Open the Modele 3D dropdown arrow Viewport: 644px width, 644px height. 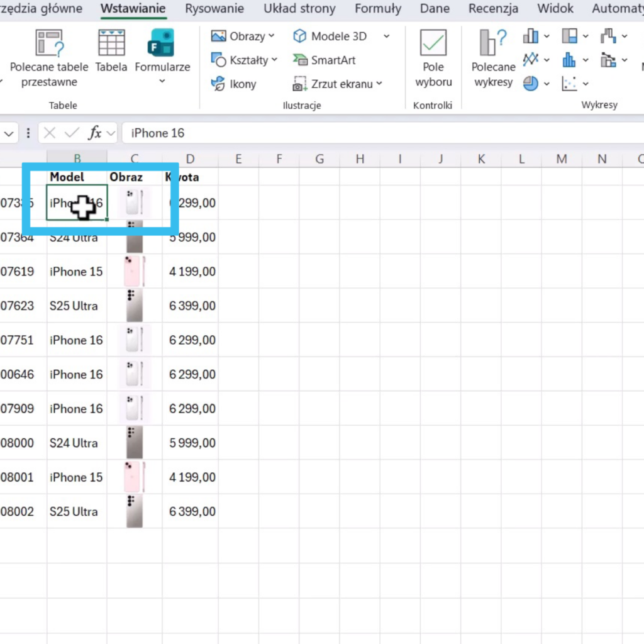[x=386, y=36]
